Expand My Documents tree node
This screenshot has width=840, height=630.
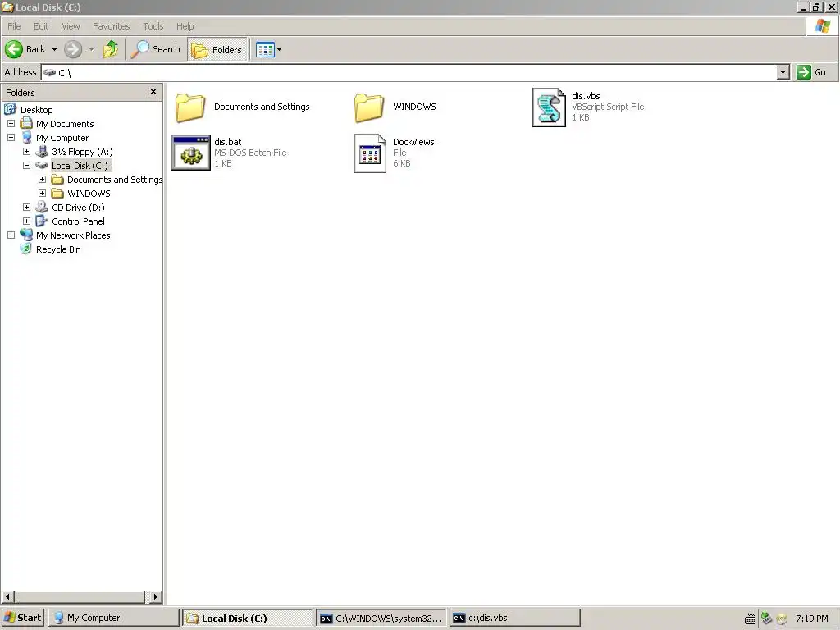click(x=11, y=123)
